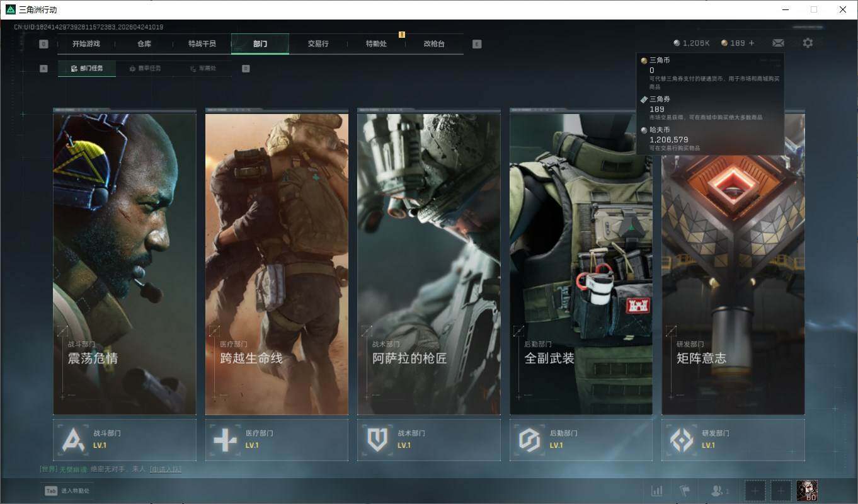Go to the 交易行 tab
Image resolution: width=858 pixels, height=504 pixels.
click(x=318, y=43)
